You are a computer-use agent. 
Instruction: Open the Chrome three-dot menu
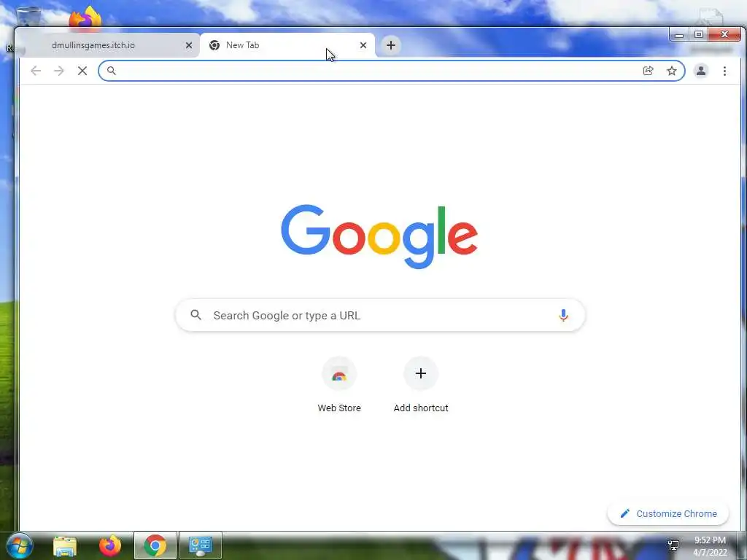coord(724,71)
